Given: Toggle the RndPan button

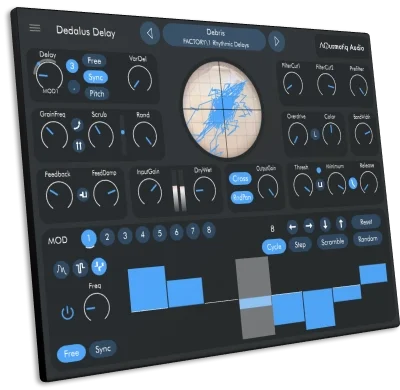Looking at the screenshot, I should [x=242, y=197].
